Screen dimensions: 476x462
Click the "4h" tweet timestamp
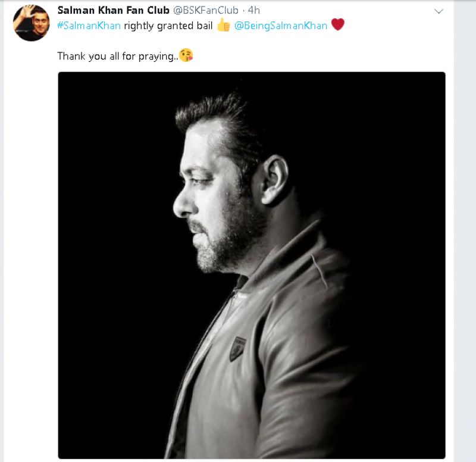click(x=254, y=11)
